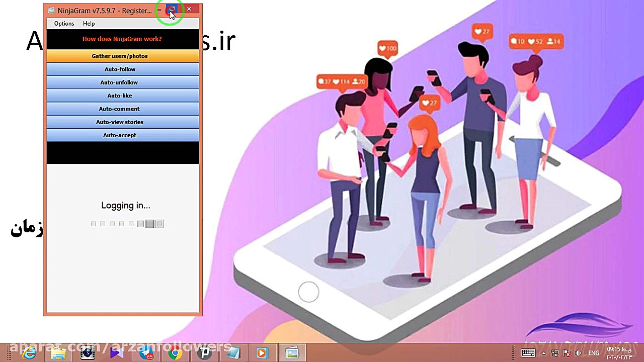Open the purple play-arrow taskbar app
The image size is (644, 362).
(x=117, y=353)
